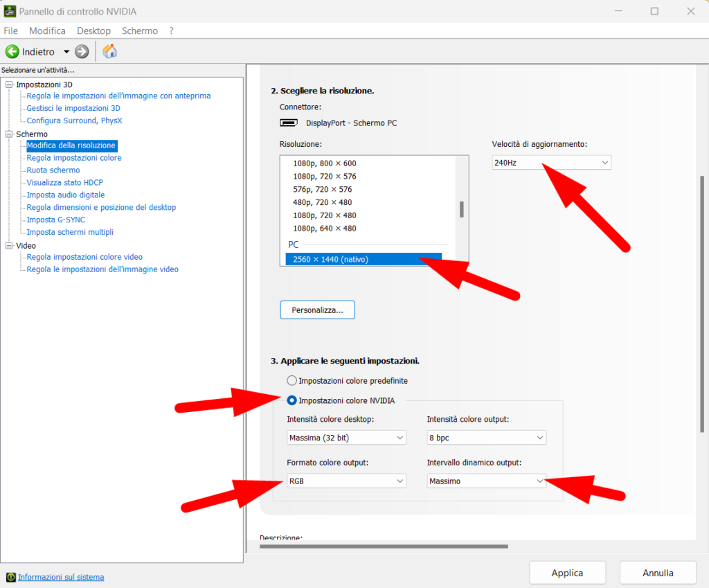Screen dimensions: 709x588
Task: Click the Annulla button
Action: tap(658, 573)
